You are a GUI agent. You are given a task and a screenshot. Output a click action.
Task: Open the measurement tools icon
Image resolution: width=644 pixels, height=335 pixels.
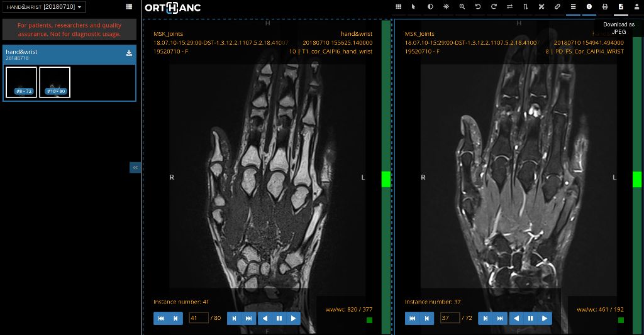point(541,7)
